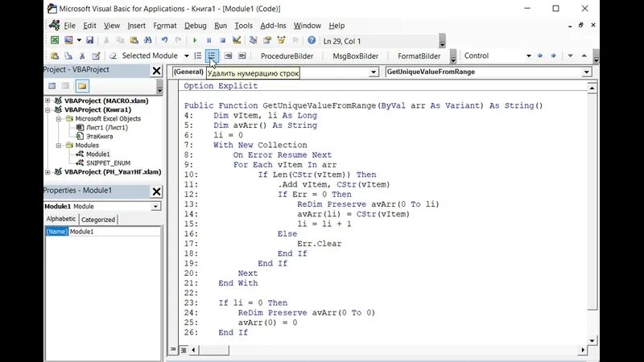Click the MsgBoxBilder button

355,56
